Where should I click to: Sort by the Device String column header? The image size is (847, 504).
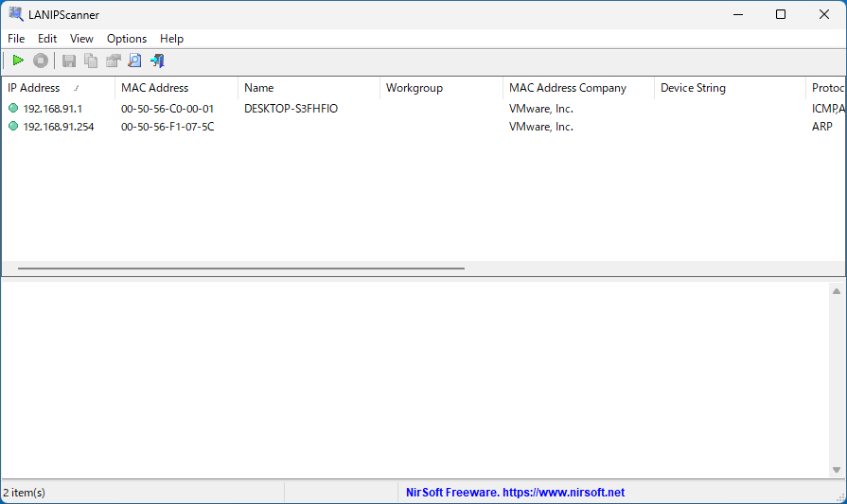click(730, 88)
